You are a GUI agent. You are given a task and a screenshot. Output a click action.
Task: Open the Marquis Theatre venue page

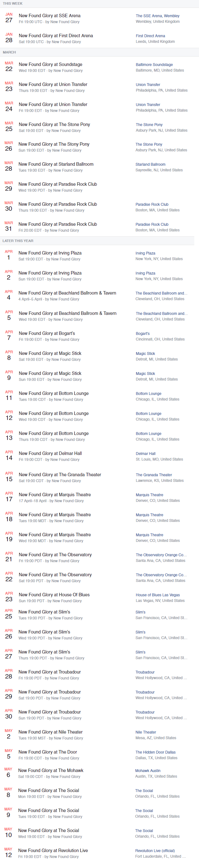(150, 495)
